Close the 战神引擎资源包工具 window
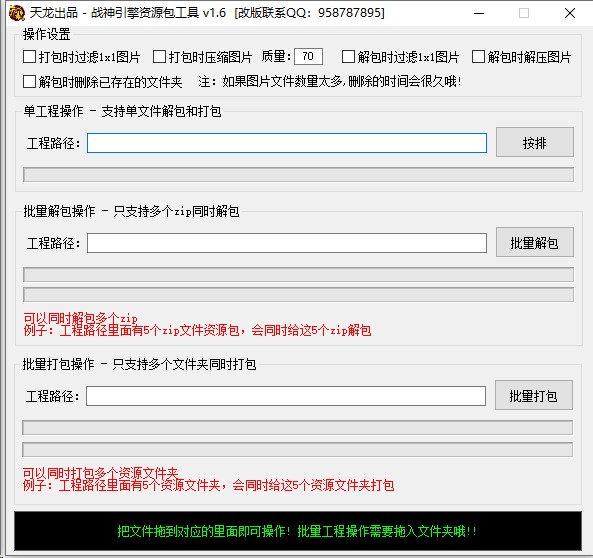Screen dimensions: 593x558 [x=570, y=13]
